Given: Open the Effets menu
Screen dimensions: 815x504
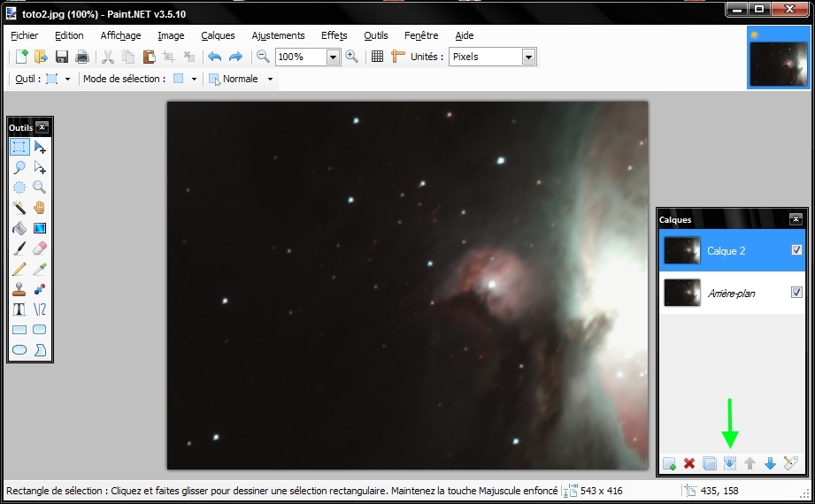Looking at the screenshot, I should [x=334, y=35].
